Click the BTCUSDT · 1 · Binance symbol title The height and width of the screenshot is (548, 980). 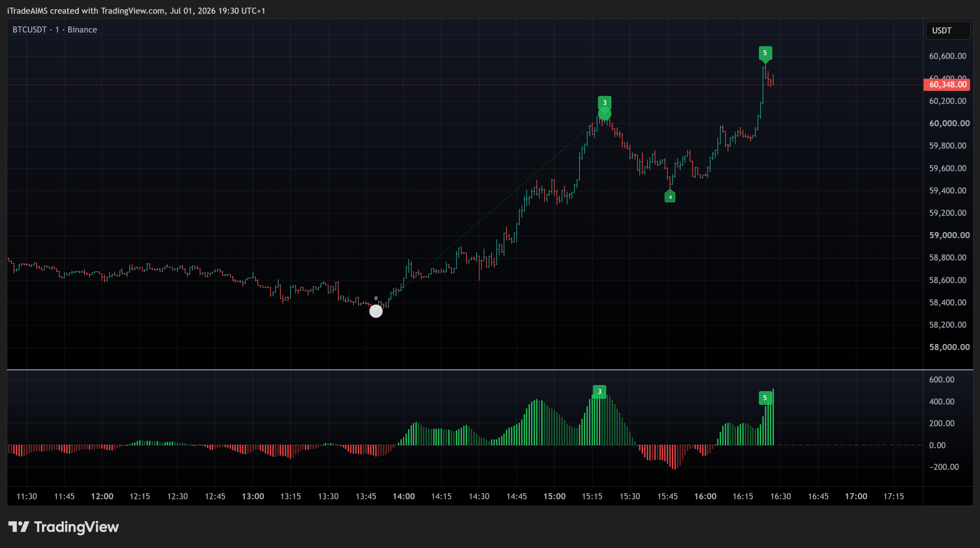click(x=55, y=30)
